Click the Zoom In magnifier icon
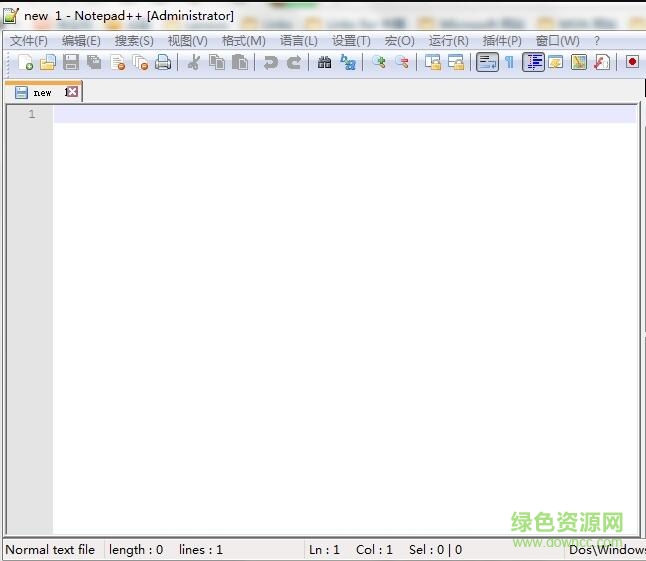Viewport: 646px width, 561px height. (378, 62)
